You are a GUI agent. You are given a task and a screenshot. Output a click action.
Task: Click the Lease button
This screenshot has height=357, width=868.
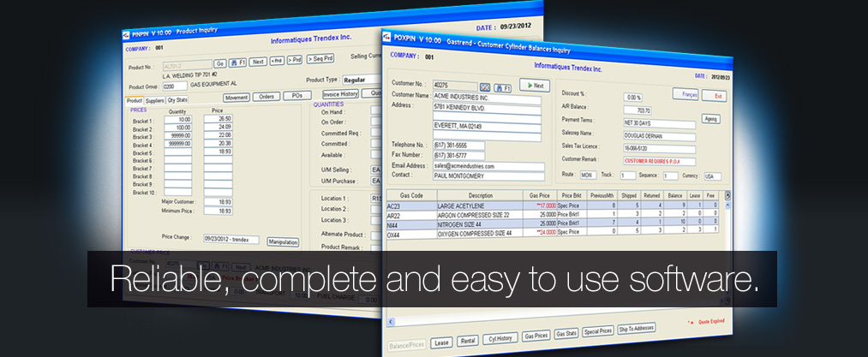(x=441, y=342)
